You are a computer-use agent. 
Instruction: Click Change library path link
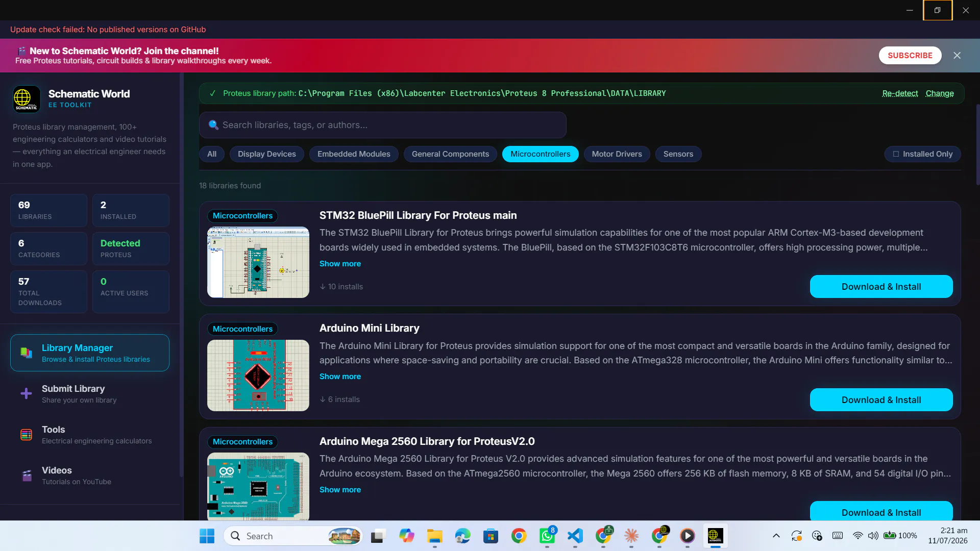tap(940, 93)
